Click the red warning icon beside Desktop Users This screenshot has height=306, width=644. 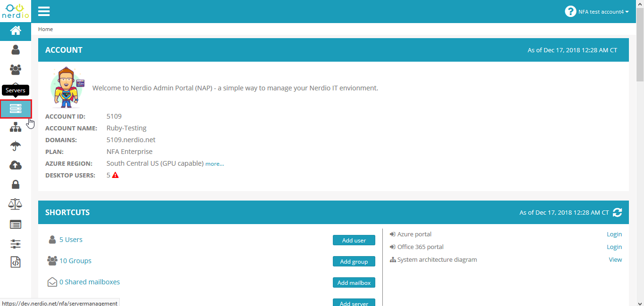(116, 175)
